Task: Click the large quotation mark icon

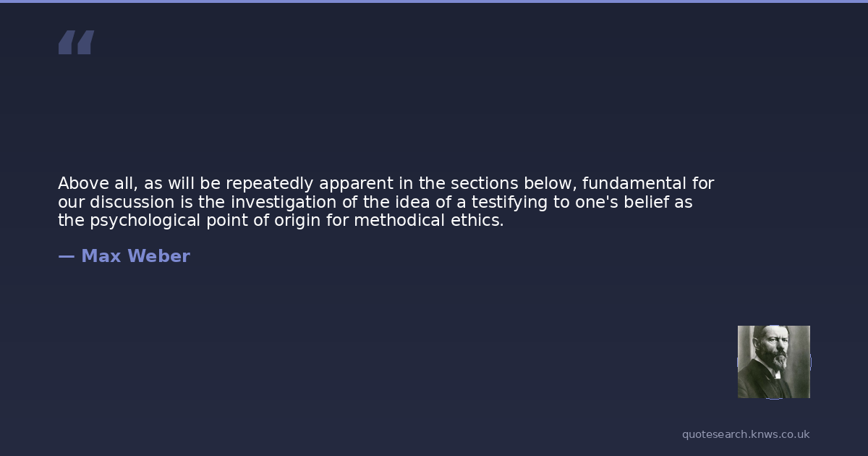Action: 76,43
